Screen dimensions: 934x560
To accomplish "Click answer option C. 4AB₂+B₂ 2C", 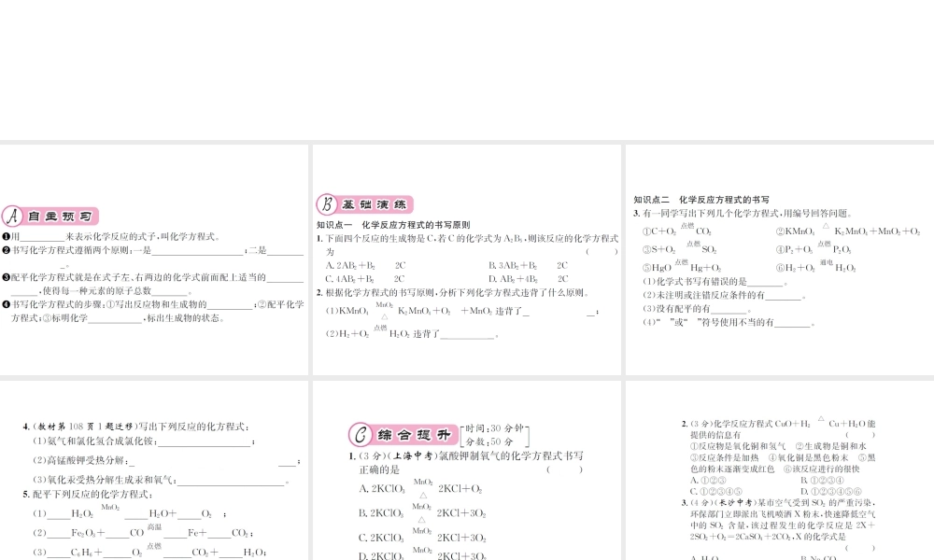I will point(365,278).
